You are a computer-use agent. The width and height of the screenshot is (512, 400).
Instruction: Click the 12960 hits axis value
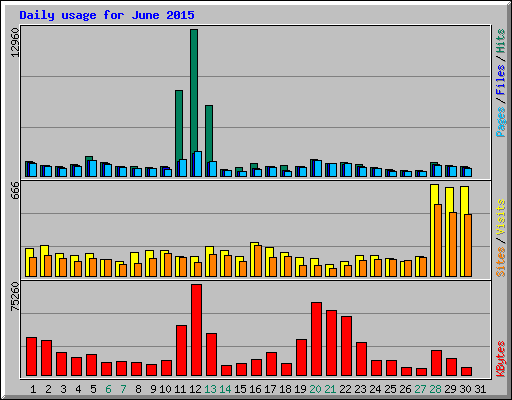point(15,42)
